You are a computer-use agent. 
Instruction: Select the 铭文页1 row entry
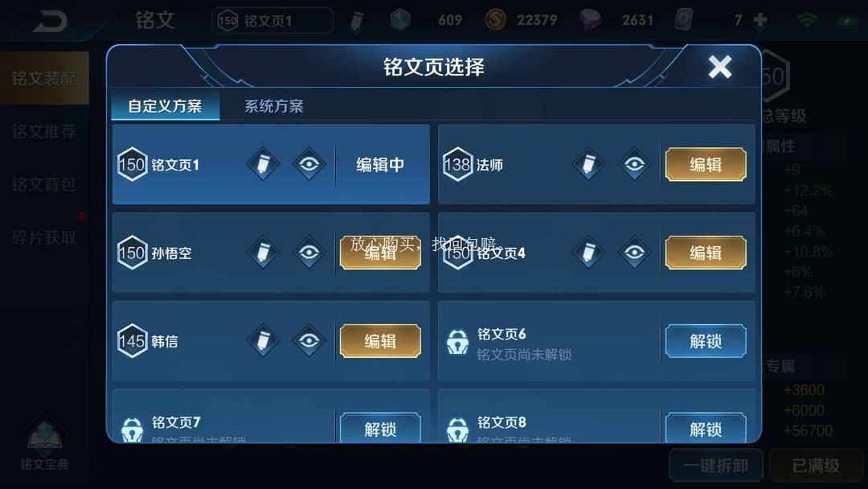(x=271, y=165)
